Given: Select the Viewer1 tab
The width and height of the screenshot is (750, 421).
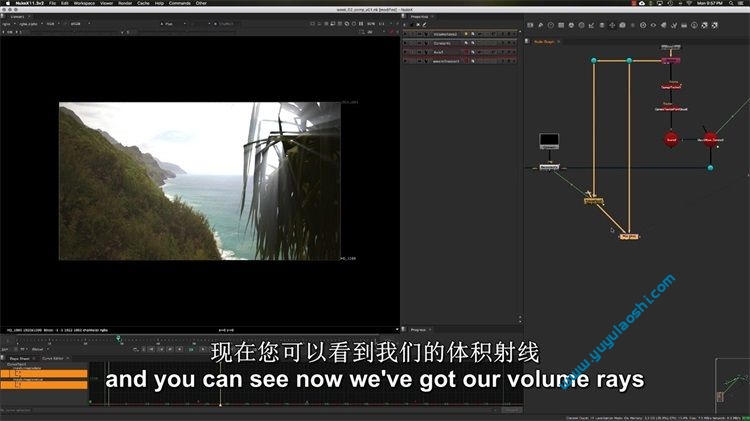Looking at the screenshot, I should pos(18,17).
